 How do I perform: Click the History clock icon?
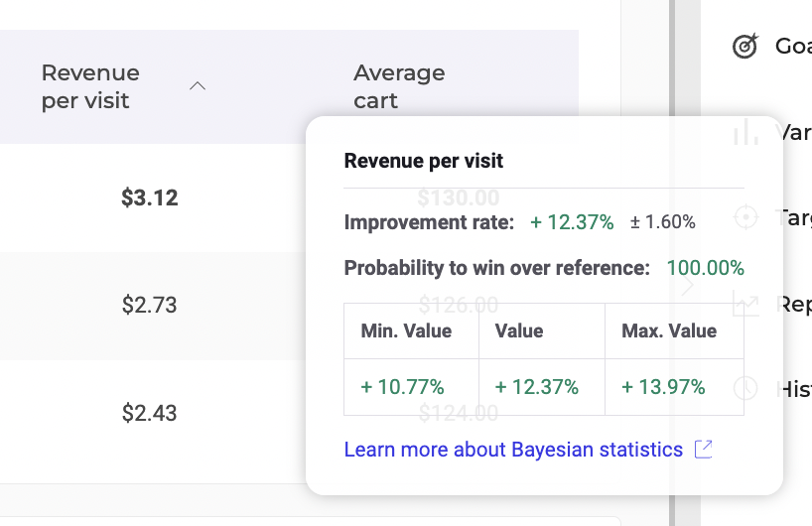click(744, 389)
